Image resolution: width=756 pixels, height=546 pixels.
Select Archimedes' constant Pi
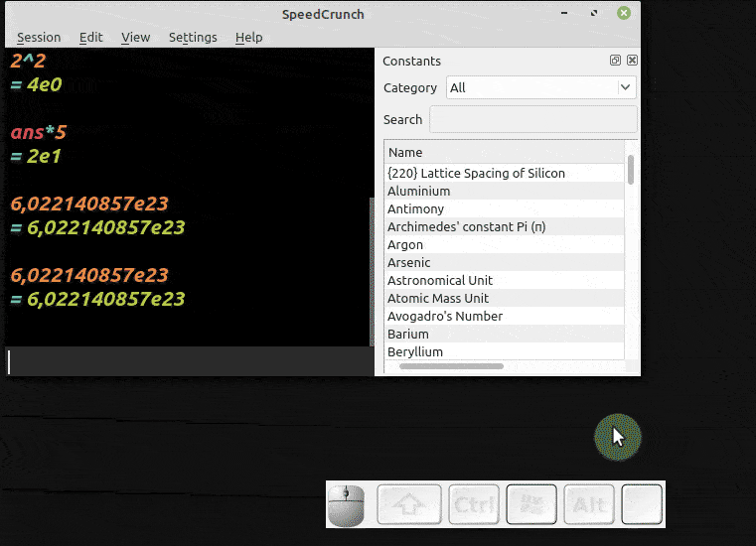[x=505, y=226]
